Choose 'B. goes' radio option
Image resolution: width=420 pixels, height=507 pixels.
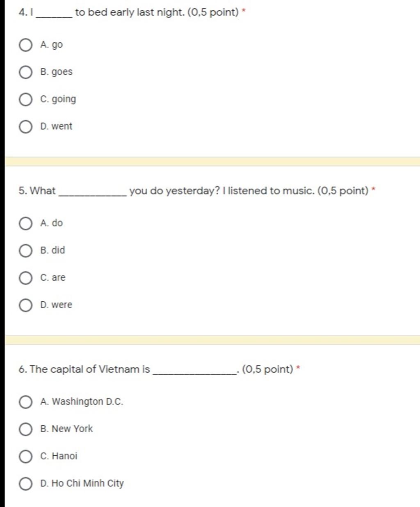pos(25,72)
